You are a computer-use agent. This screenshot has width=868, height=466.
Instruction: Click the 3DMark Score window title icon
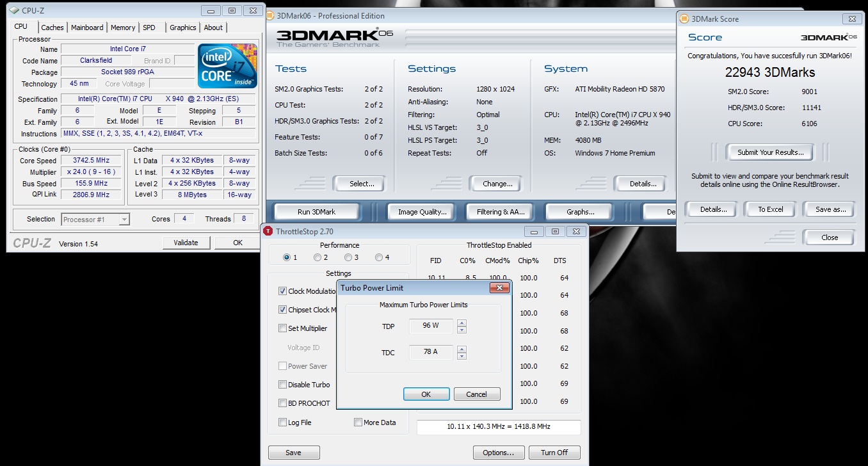684,19
